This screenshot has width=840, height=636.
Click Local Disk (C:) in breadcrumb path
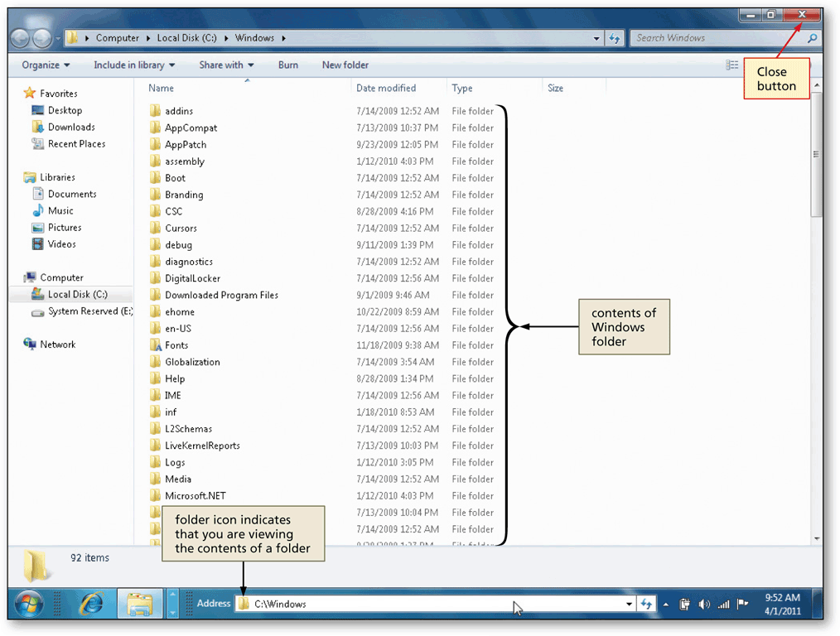click(x=187, y=38)
